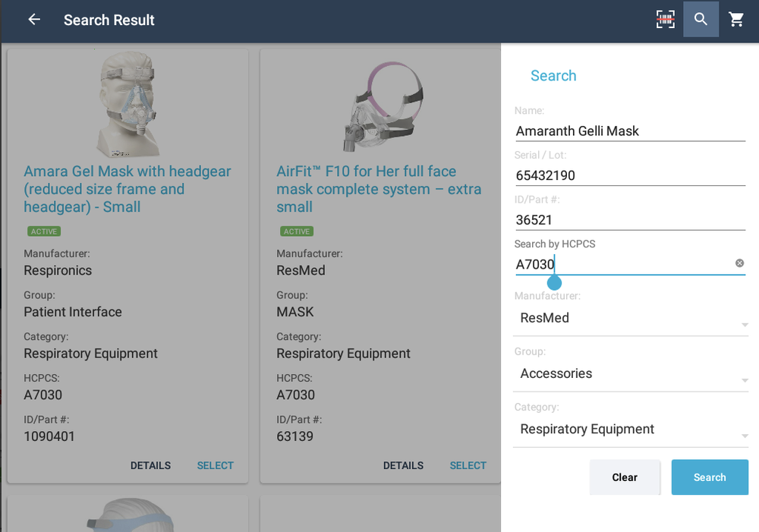Click the back arrow on title bar
This screenshot has height=532, width=759.
coord(33,20)
